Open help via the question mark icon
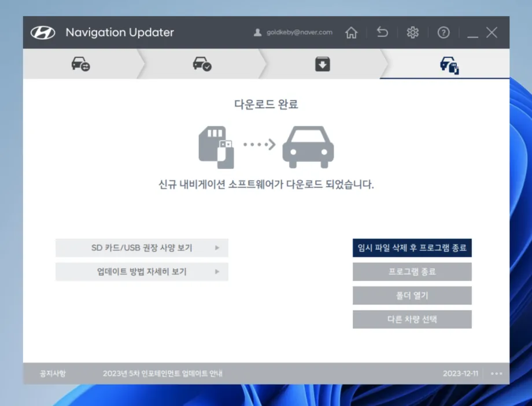 coord(443,32)
